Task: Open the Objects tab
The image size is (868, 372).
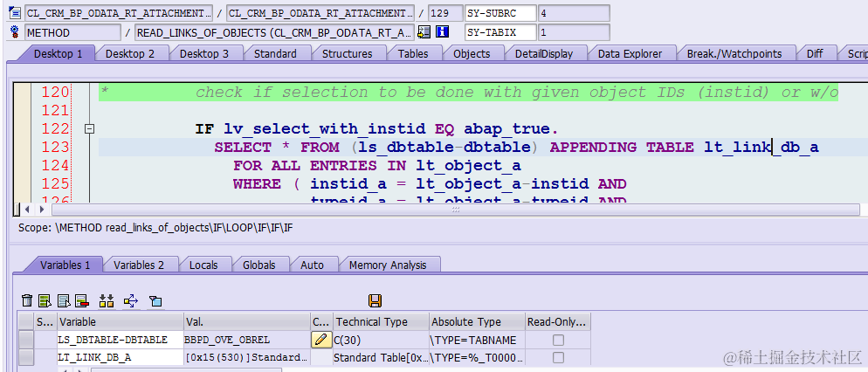Action: coord(472,53)
